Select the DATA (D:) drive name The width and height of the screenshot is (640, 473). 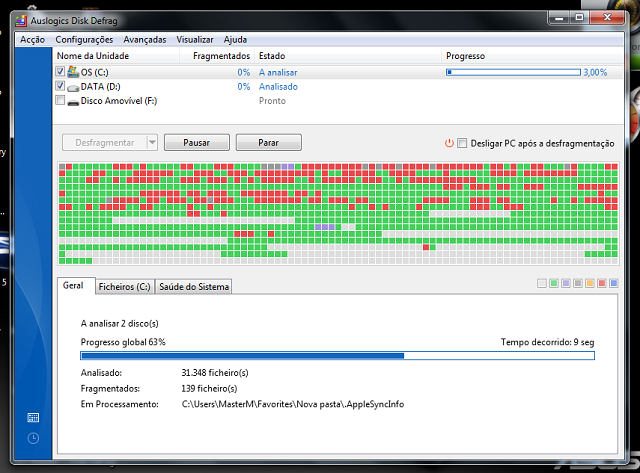click(x=100, y=87)
